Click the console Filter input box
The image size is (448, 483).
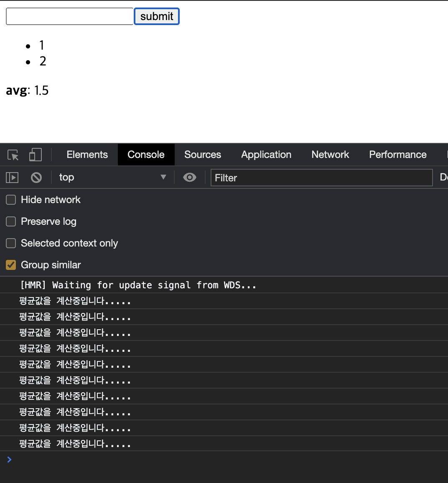coord(321,178)
